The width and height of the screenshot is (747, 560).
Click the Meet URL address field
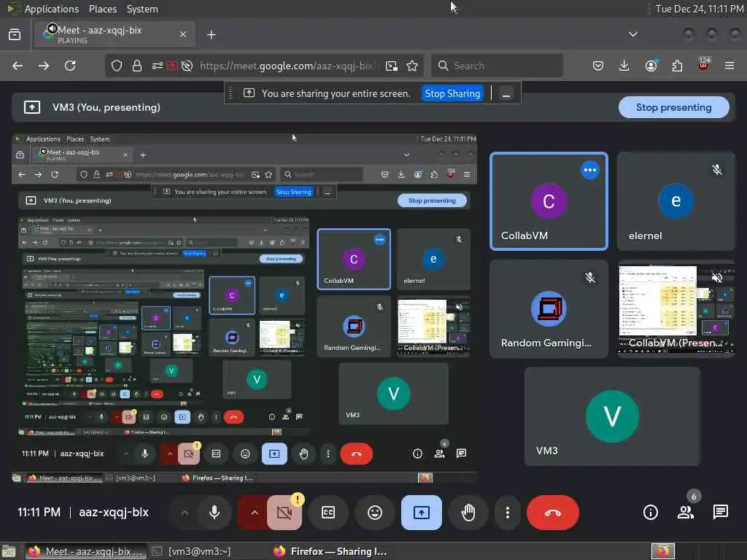coord(287,66)
